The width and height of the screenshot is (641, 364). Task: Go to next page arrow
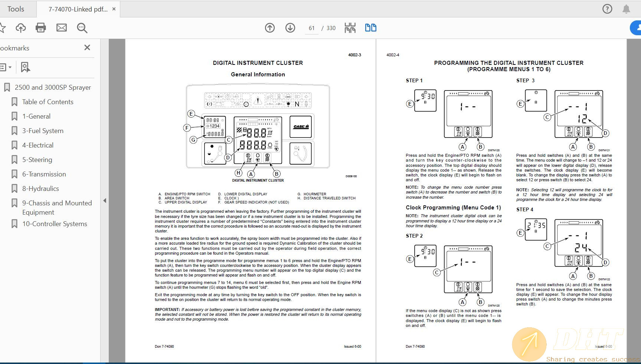pos(290,28)
